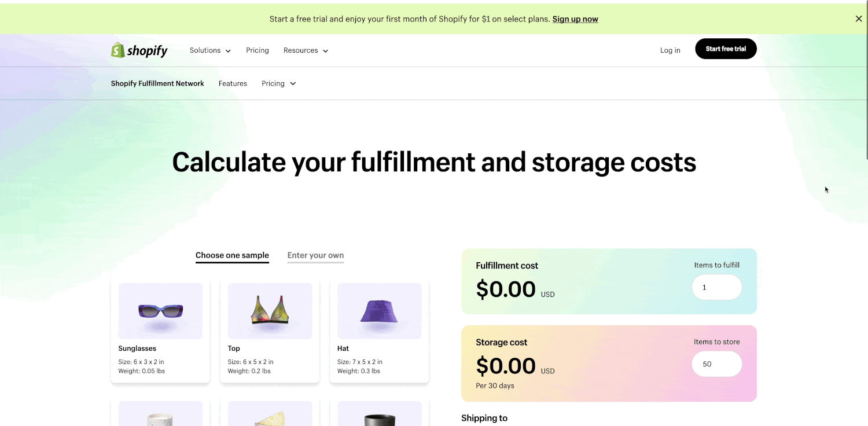Open the Features page link

233,83
